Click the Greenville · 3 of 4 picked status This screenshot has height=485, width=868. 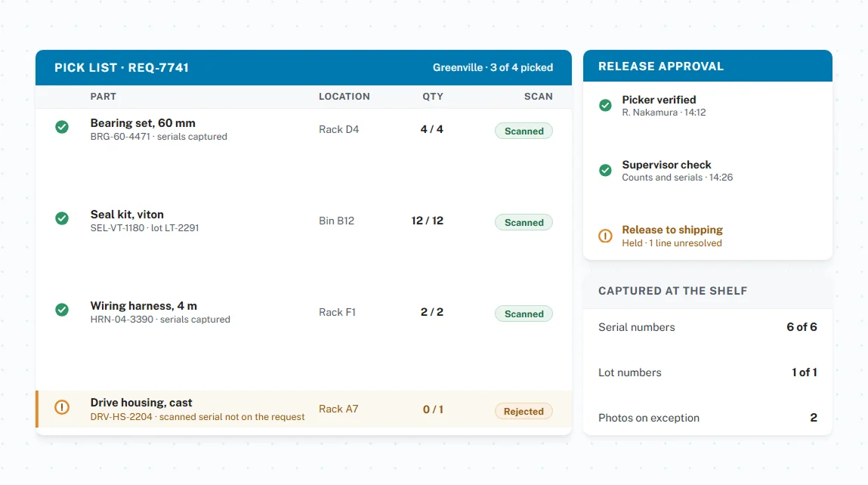coord(493,67)
